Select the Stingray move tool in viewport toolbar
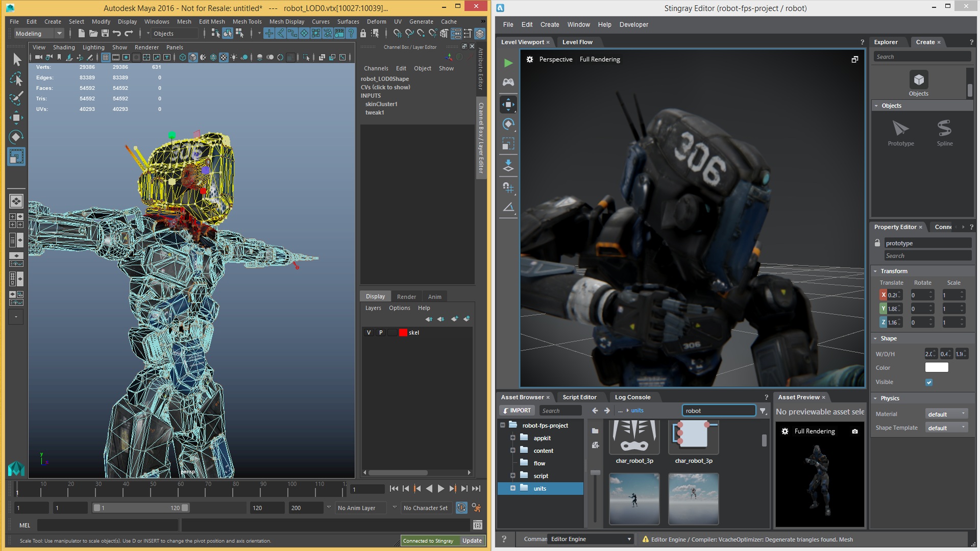This screenshot has width=980, height=551. [508, 105]
